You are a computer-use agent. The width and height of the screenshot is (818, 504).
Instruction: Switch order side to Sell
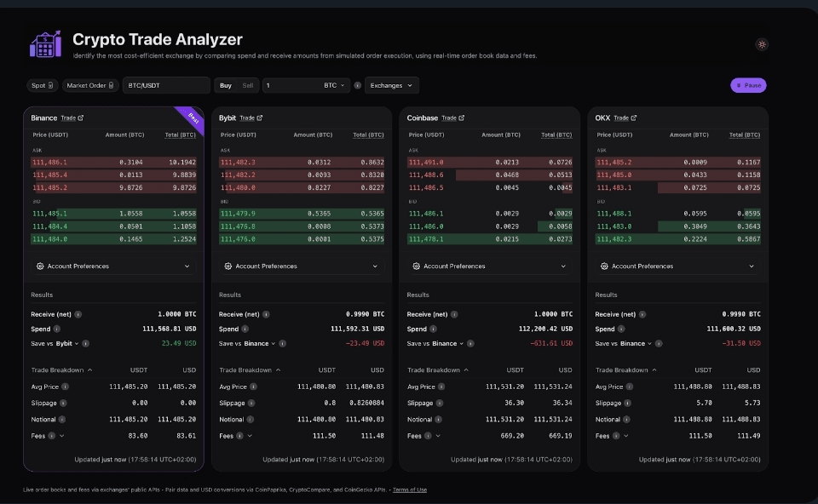click(x=248, y=85)
